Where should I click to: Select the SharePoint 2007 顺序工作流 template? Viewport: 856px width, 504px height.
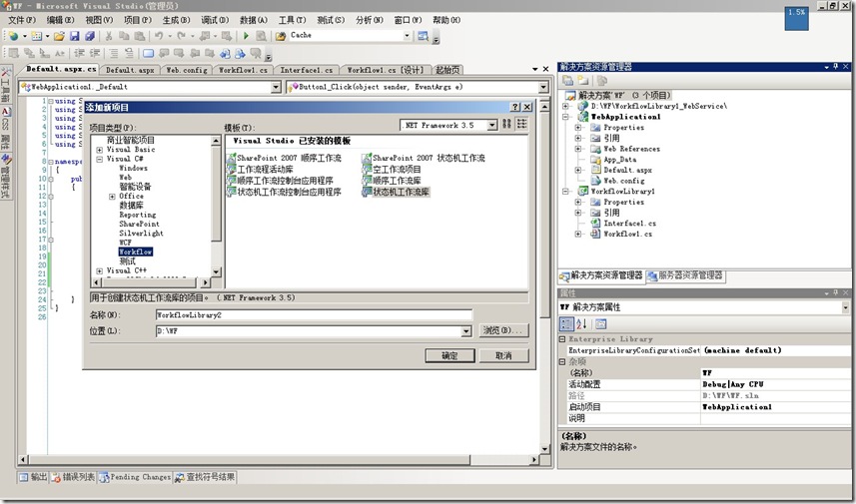[284, 158]
